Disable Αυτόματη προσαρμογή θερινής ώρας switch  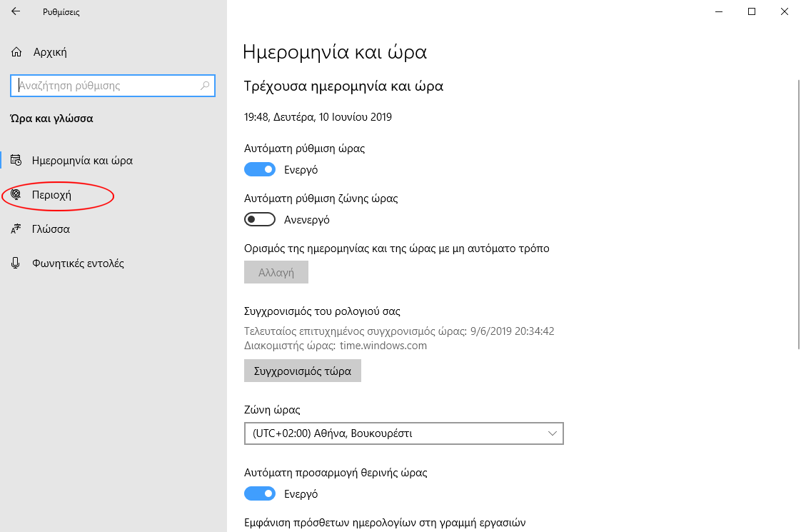[x=260, y=494]
